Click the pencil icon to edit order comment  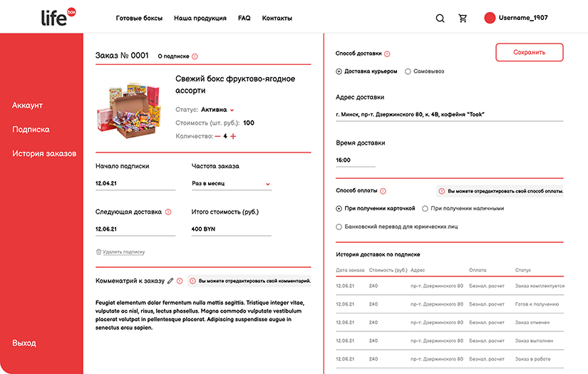click(x=170, y=281)
